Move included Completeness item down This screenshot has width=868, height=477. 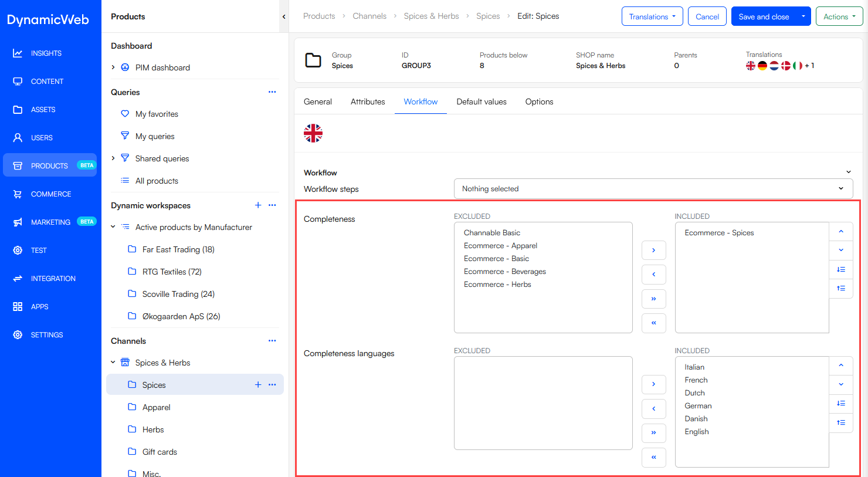(x=841, y=250)
